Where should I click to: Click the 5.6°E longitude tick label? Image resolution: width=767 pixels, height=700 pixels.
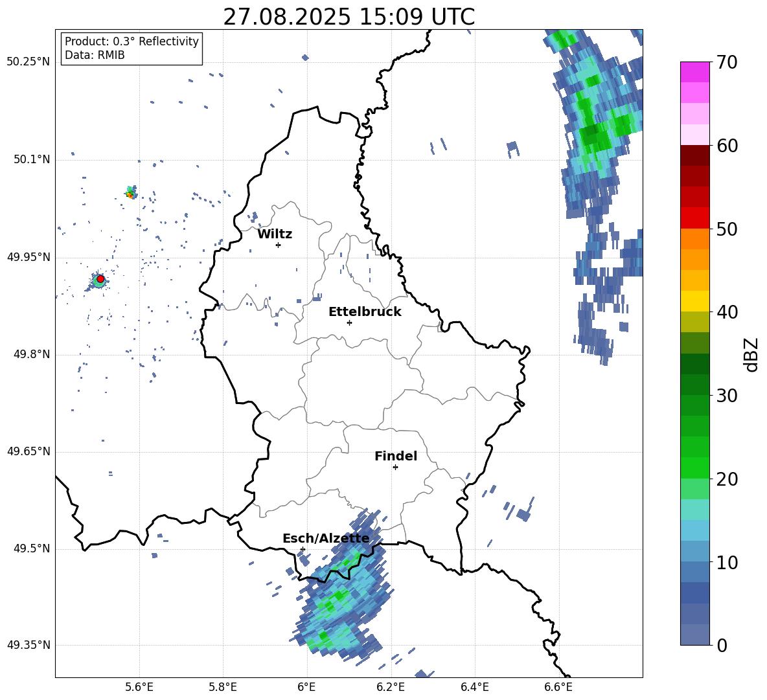point(139,687)
